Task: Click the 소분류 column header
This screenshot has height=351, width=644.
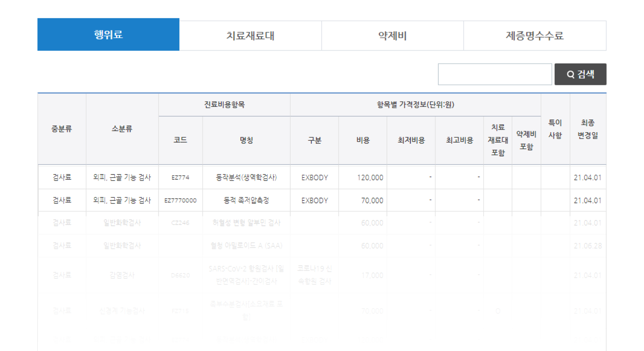Action: tap(122, 129)
